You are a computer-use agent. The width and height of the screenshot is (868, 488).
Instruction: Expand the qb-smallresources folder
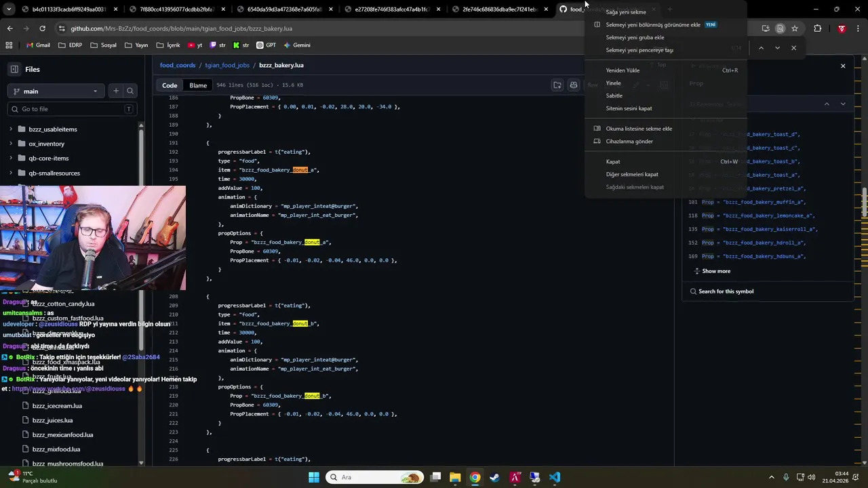click(x=11, y=173)
